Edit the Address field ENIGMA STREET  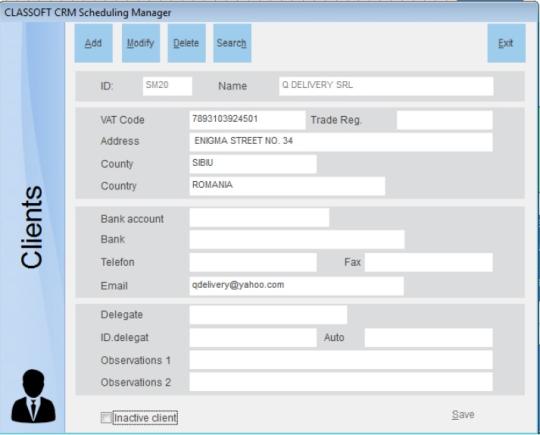click(341, 142)
